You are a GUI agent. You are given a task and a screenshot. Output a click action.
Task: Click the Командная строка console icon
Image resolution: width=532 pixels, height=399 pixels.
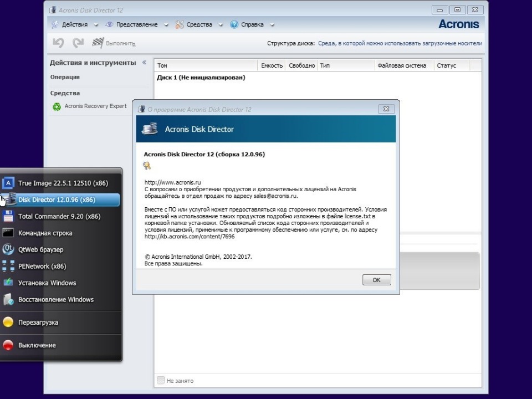point(8,233)
